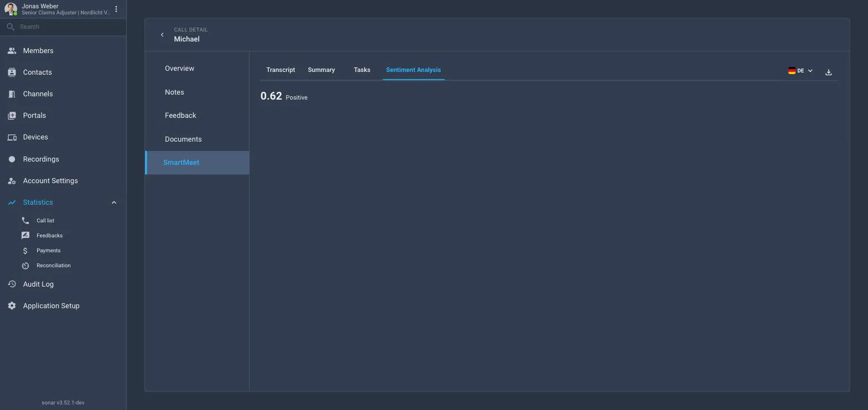Go back using the call detail arrow
The height and width of the screenshot is (410, 868).
click(162, 35)
